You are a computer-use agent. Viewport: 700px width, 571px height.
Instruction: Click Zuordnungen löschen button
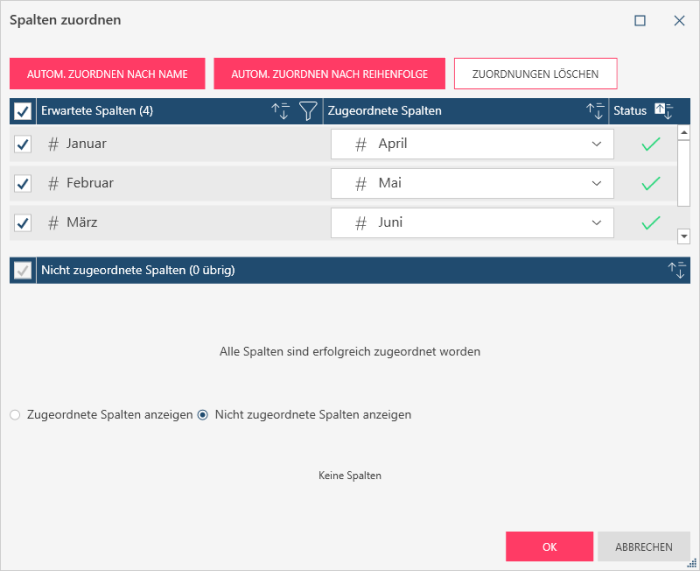click(x=535, y=74)
